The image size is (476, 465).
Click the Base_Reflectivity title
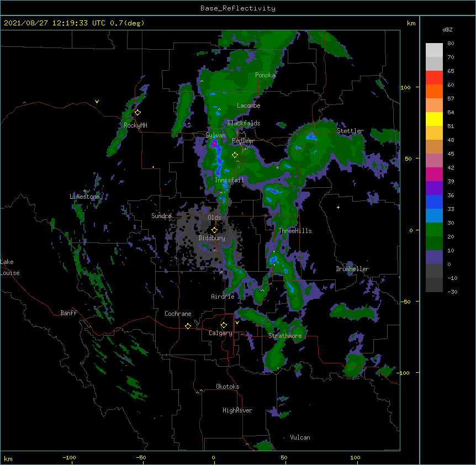[238, 8]
